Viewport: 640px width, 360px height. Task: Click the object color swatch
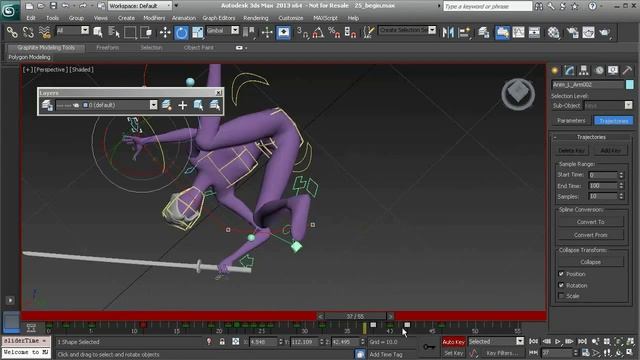pyautogui.click(x=629, y=84)
